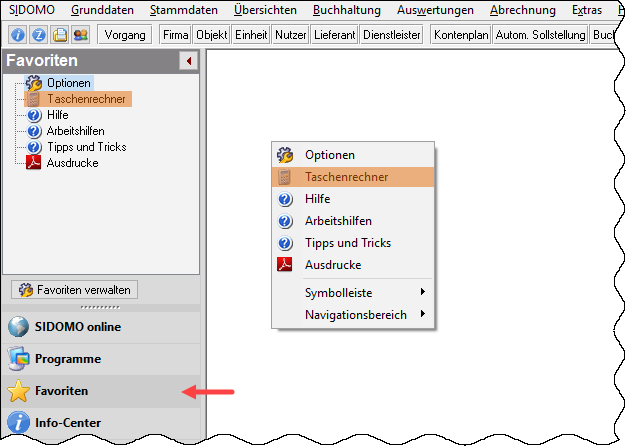This screenshot has width=626, height=446.
Task: Open Lieferant from the toolbar
Action: (335, 35)
